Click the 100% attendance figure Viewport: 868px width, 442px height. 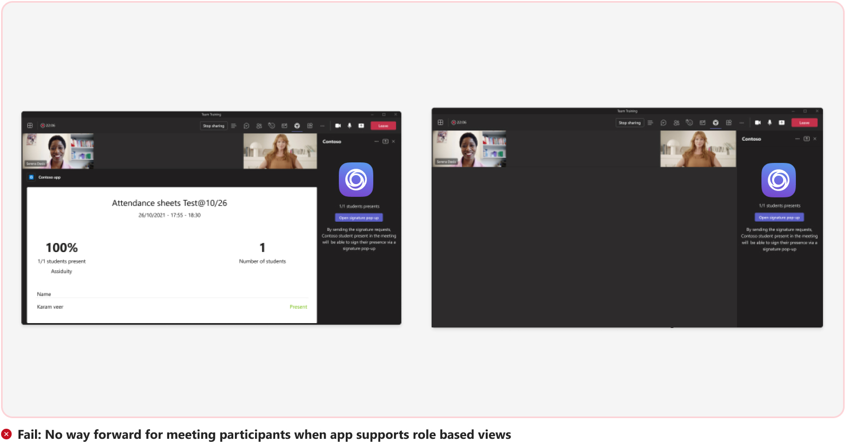62,248
